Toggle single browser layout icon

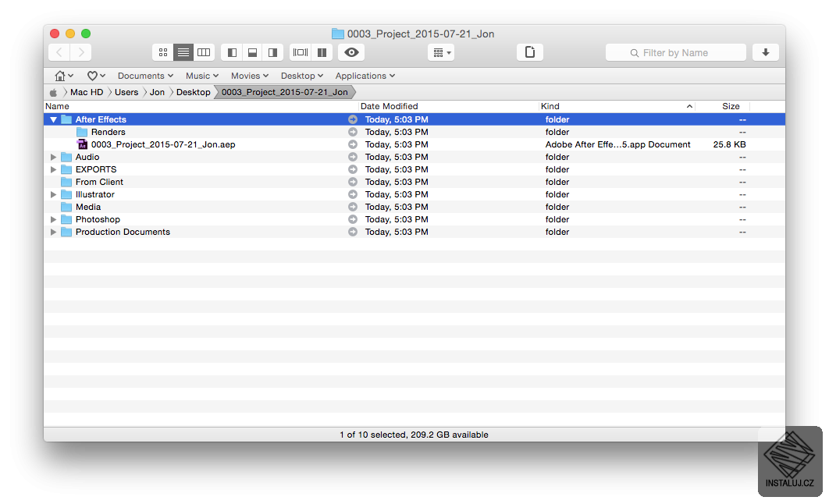point(301,52)
